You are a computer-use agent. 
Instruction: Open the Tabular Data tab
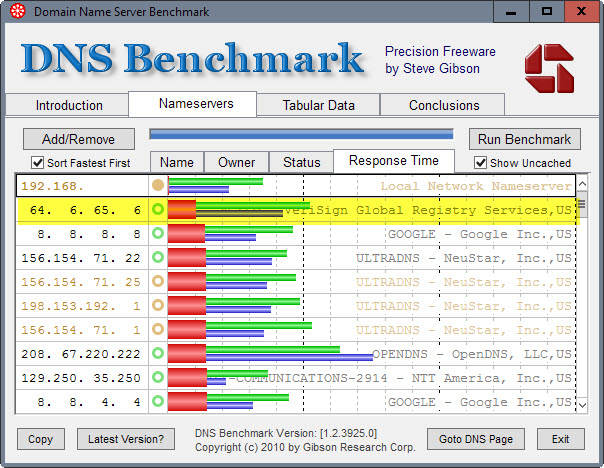click(x=318, y=105)
